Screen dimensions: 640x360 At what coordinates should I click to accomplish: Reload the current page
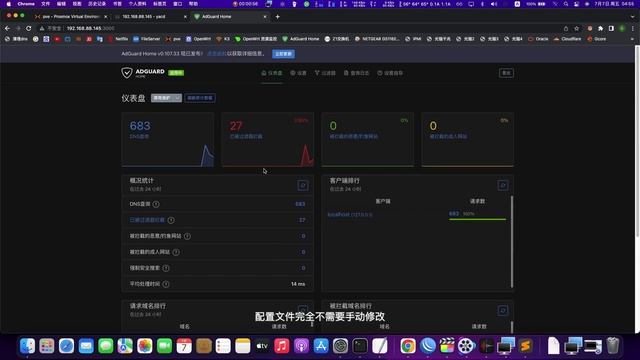point(29,28)
